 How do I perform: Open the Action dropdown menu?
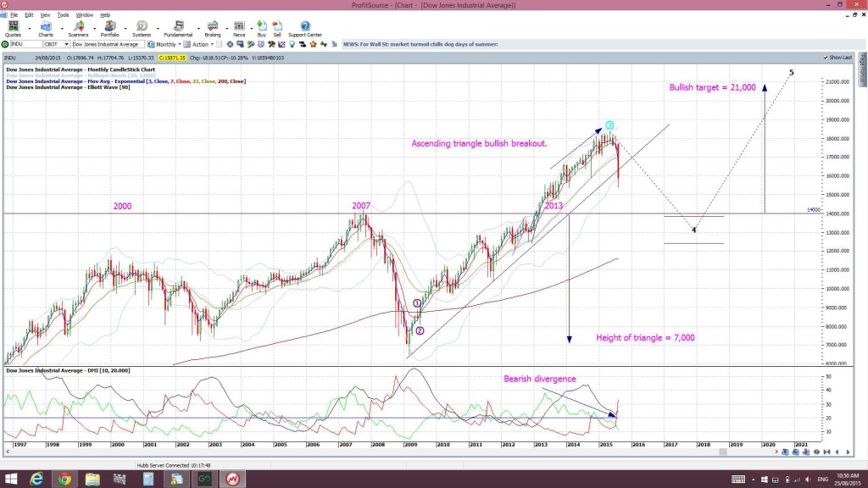[199, 44]
